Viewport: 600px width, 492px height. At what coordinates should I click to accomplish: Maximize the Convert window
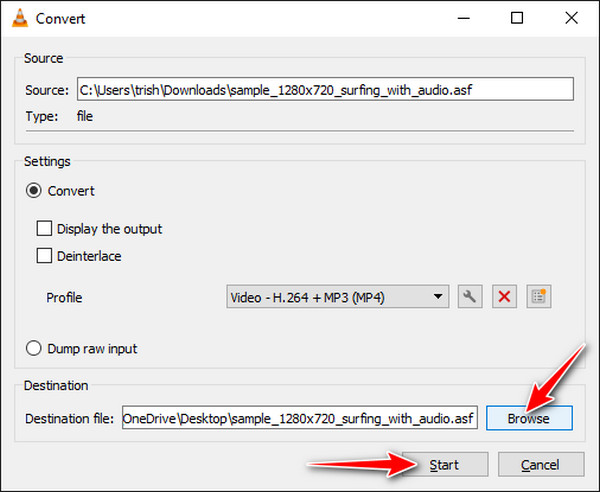(x=517, y=18)
